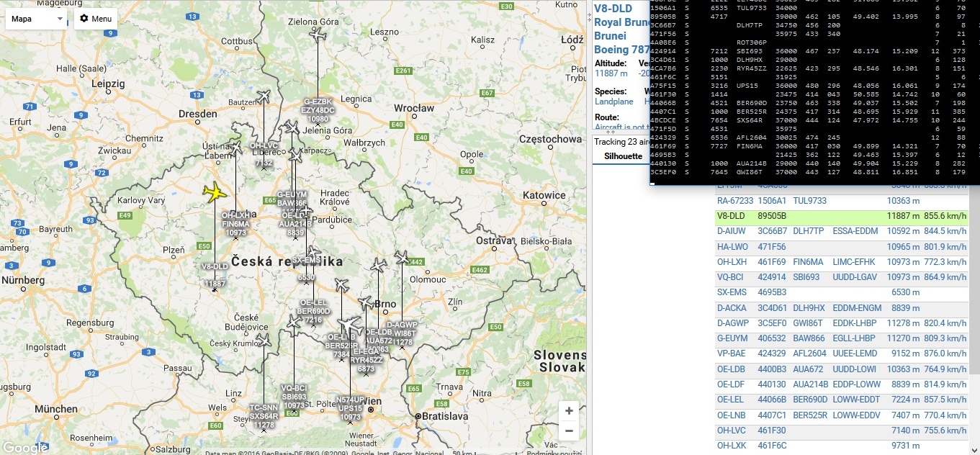Click route LOWW-EDDT in the list

tap(856, 400)
